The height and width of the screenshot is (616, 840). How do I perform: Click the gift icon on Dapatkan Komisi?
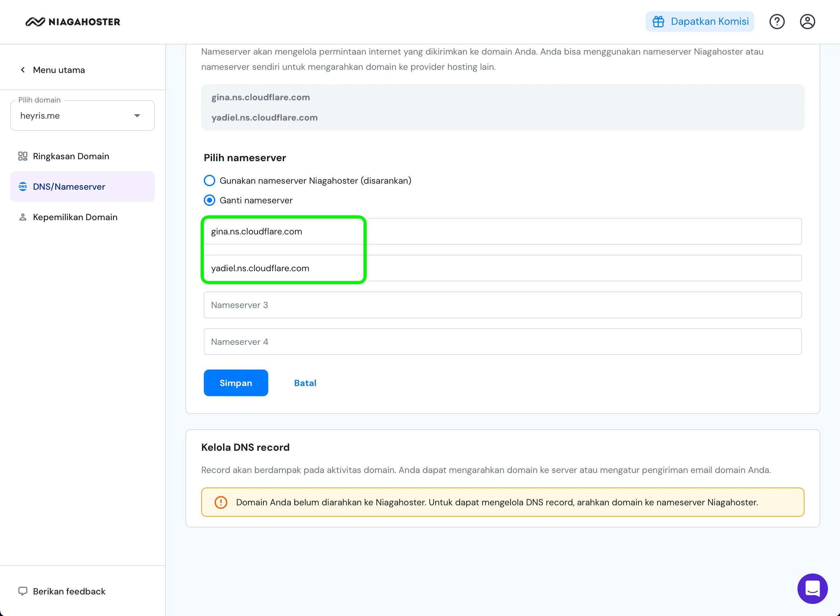[x=658, y=21]
